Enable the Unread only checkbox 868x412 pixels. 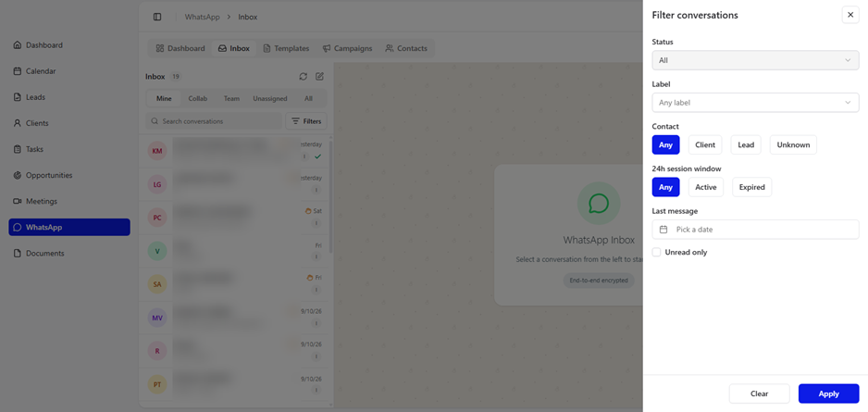[656, 252]
